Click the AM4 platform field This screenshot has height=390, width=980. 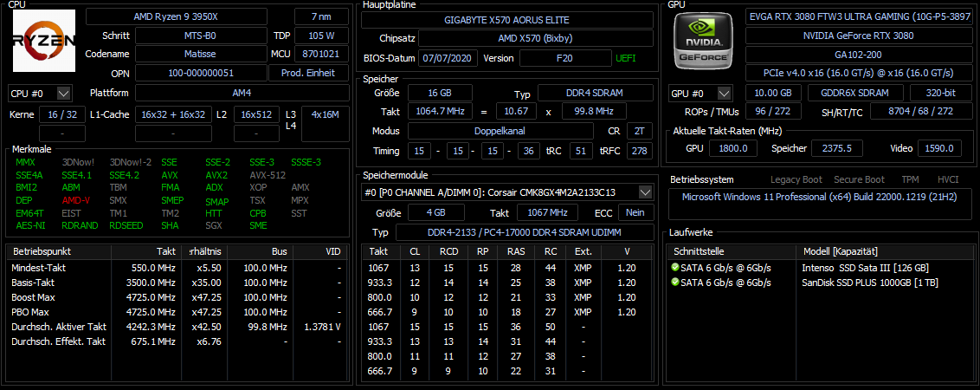[242, 94]
